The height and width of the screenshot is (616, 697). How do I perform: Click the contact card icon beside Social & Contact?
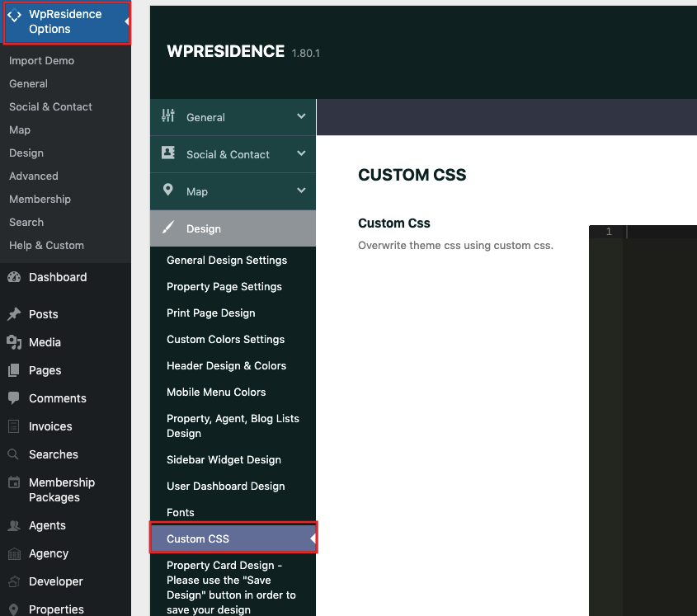[x=168, y=153]
